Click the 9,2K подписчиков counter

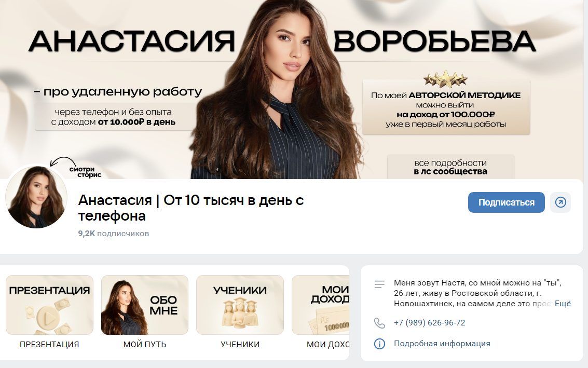point(113,234)
